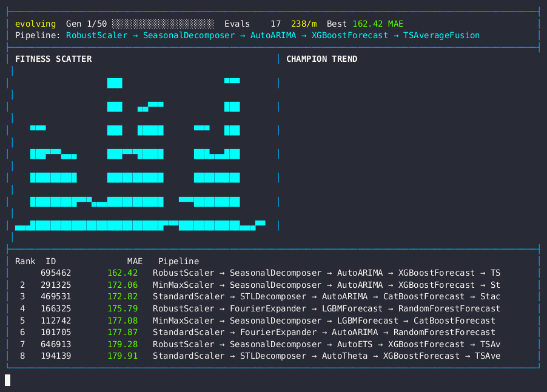Click the 'Rank' column header
The height and width of the screenshot is (392, 547).
pyautogui.click(x=25, y=261)
